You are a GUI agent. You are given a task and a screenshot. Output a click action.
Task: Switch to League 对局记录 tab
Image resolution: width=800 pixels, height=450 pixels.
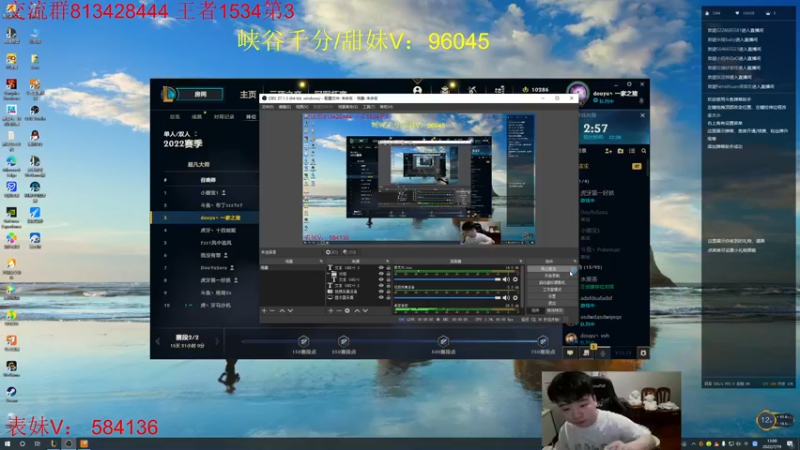pos(224,117)
